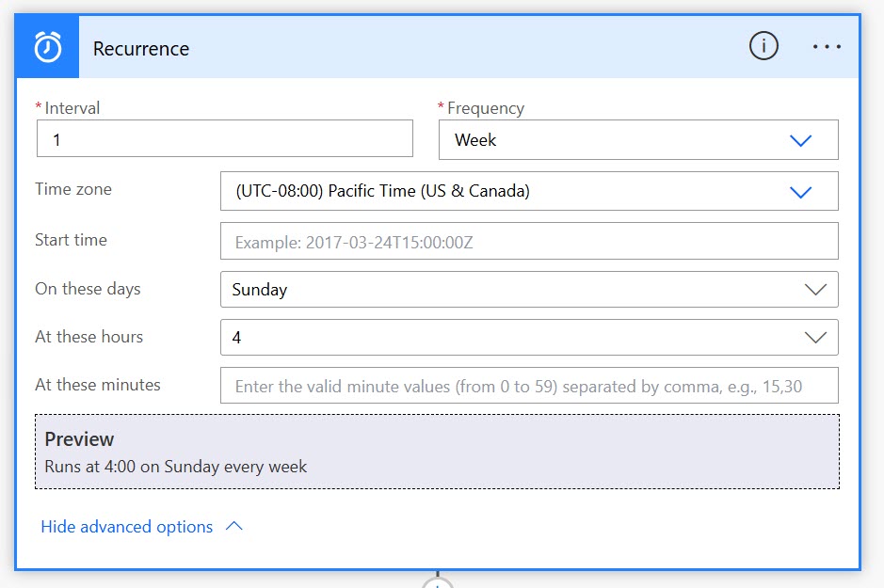This screenshot has height=588, width=884.
Task: Open the trigger info tooltip icon
Action: (x=763, y=45)
